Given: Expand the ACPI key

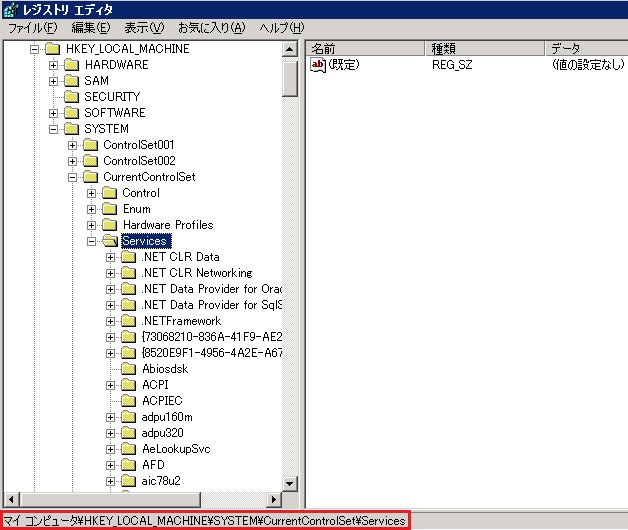Looking at the screenshot, I should [x=111, y=386].
